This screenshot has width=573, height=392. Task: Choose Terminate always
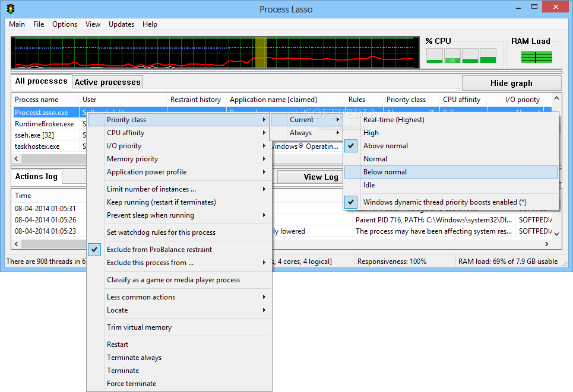179,358
